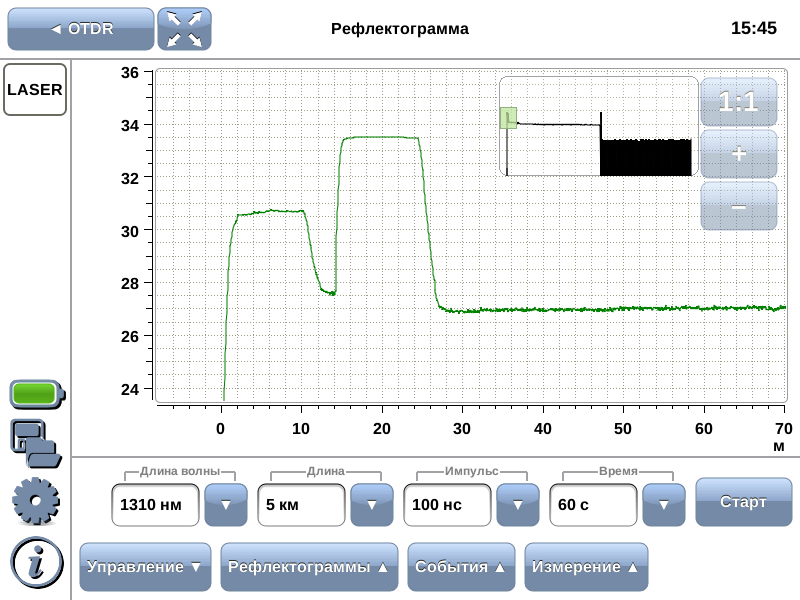Click the length field showing 5 км
Viewport: 800px width, 600px height.
point(301,505)
